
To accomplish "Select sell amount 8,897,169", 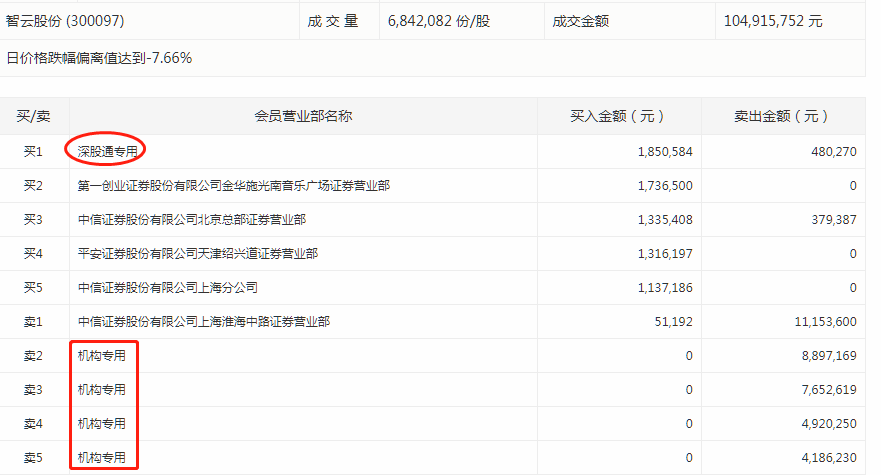I will [829, 356].
